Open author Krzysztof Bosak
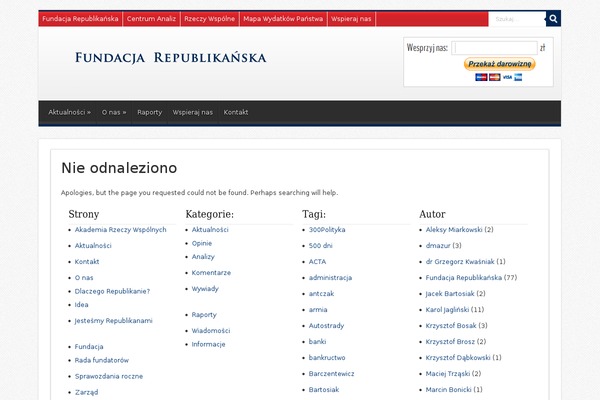This screenshot has height=400, width=600. pos(451,326)
